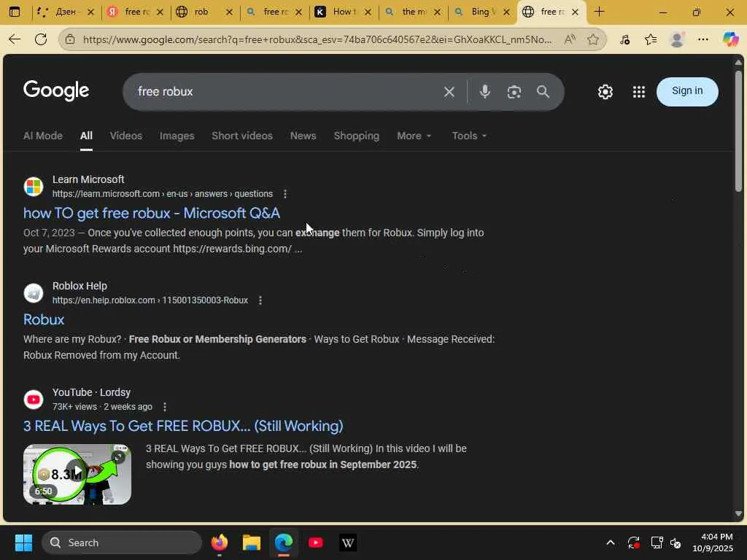This screenshot has height=560, width=747.
Task: Select the Images search tab
Action: 177,136
